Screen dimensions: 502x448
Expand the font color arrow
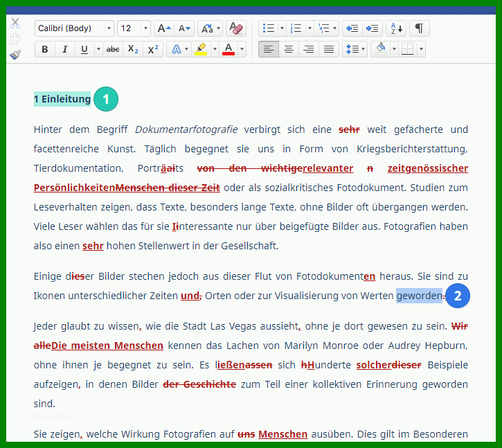242,49
